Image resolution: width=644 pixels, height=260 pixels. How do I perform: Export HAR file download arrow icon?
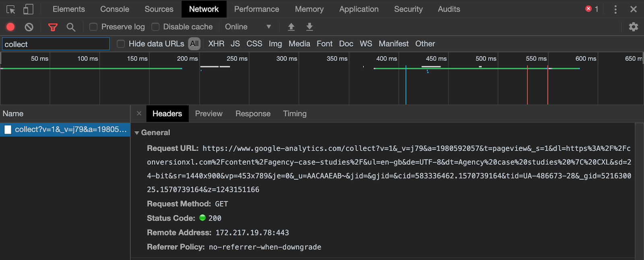tap(310, 27)
